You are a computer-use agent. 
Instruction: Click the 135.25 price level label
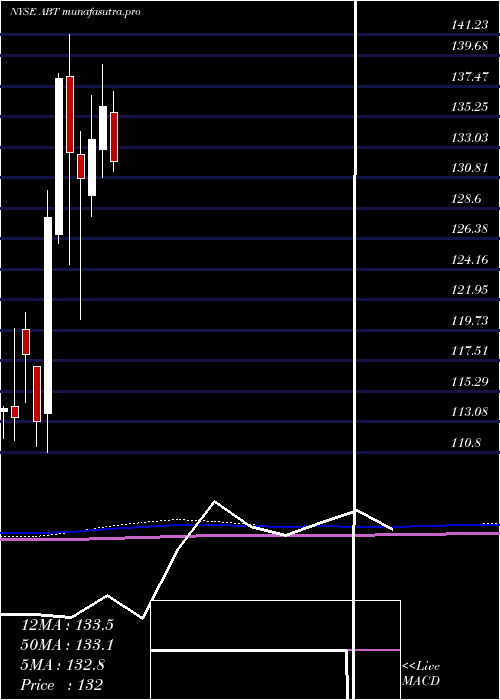tap(470, 107)
